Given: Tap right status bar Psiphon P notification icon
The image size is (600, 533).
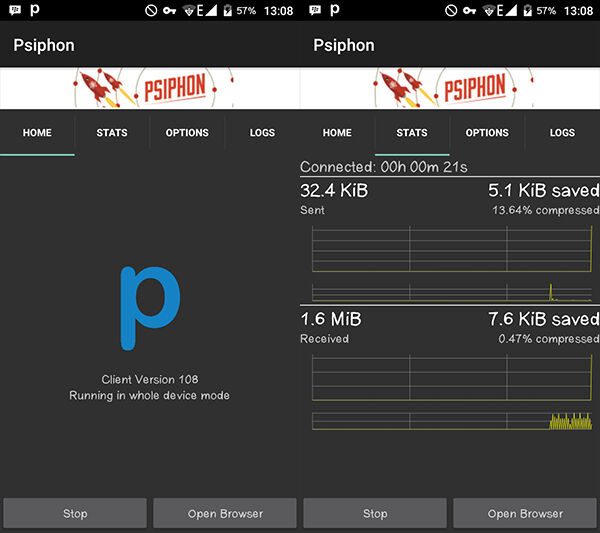Looking at the screenshot, I should point(335,10).
